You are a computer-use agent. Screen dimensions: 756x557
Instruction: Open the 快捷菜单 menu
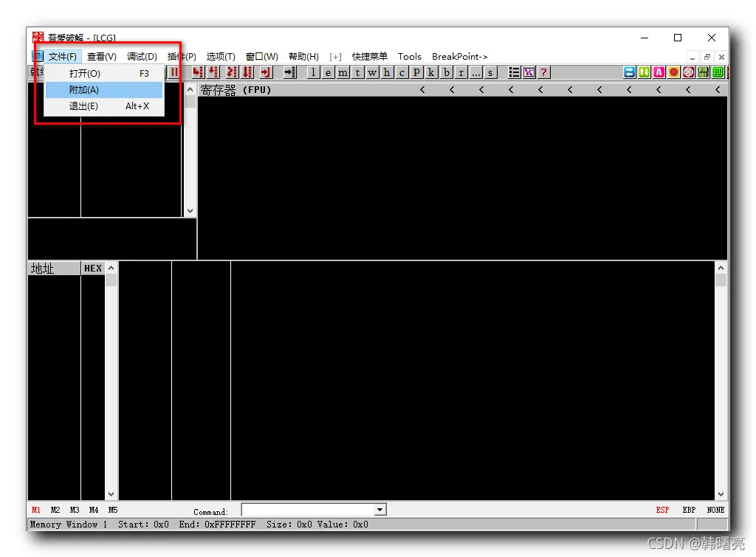pyautogui.click(x=369, y=56)
